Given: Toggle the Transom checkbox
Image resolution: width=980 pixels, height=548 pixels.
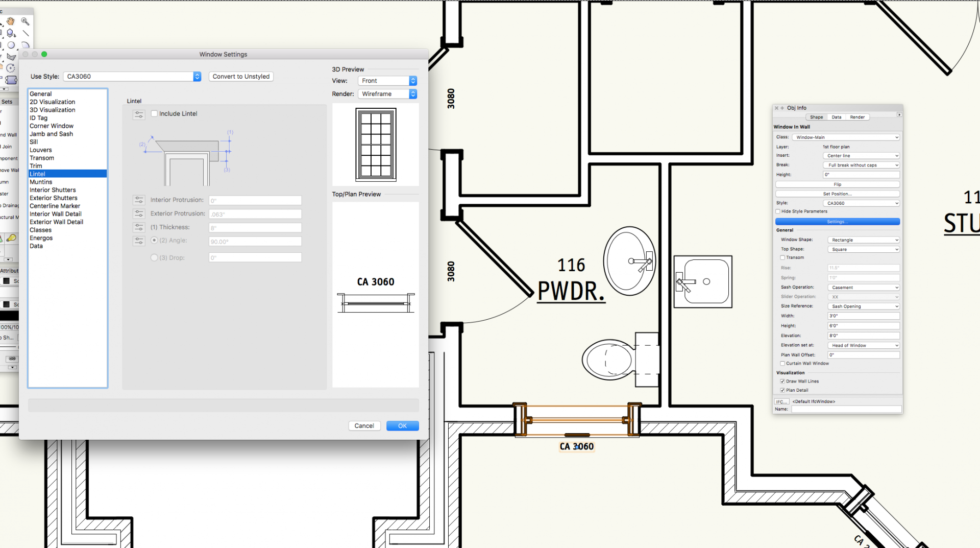Looking at the screenshot, I should coord(782,258).
